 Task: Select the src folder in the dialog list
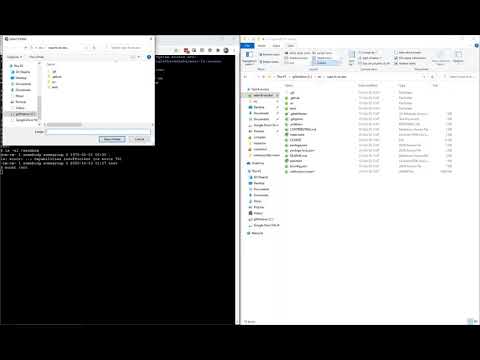tap(54, 82)
